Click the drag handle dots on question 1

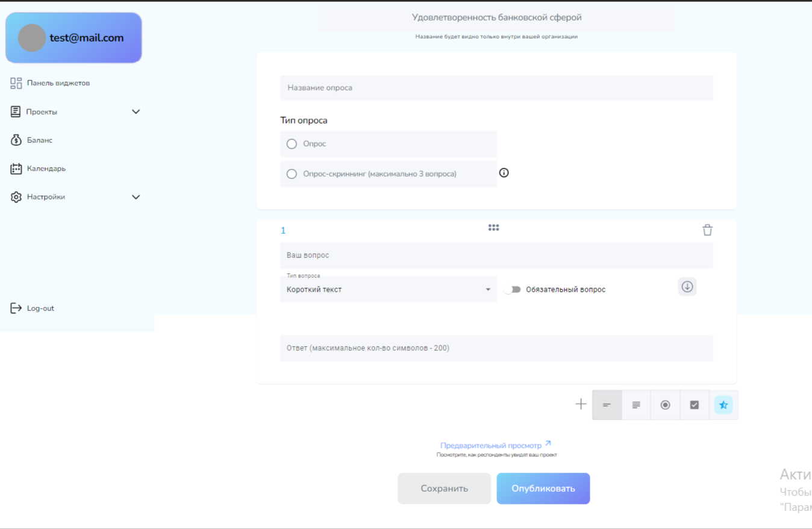(493, 228)
